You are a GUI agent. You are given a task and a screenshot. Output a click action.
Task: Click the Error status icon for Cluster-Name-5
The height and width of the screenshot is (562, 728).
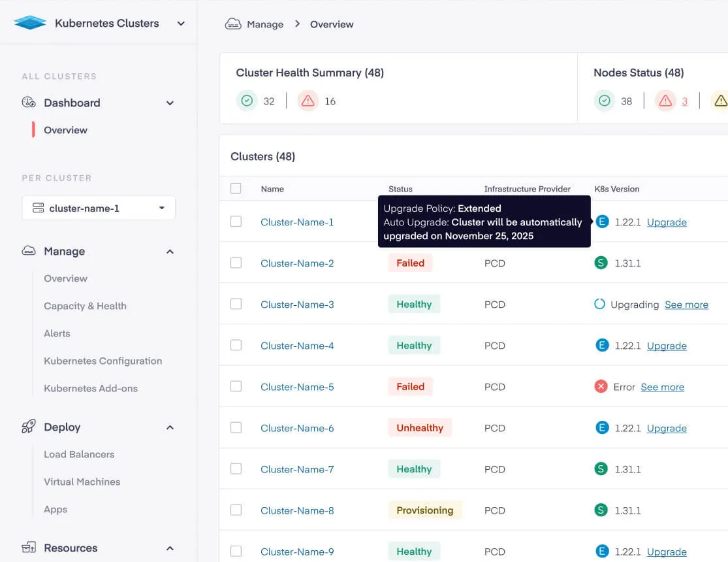point(601,387)
